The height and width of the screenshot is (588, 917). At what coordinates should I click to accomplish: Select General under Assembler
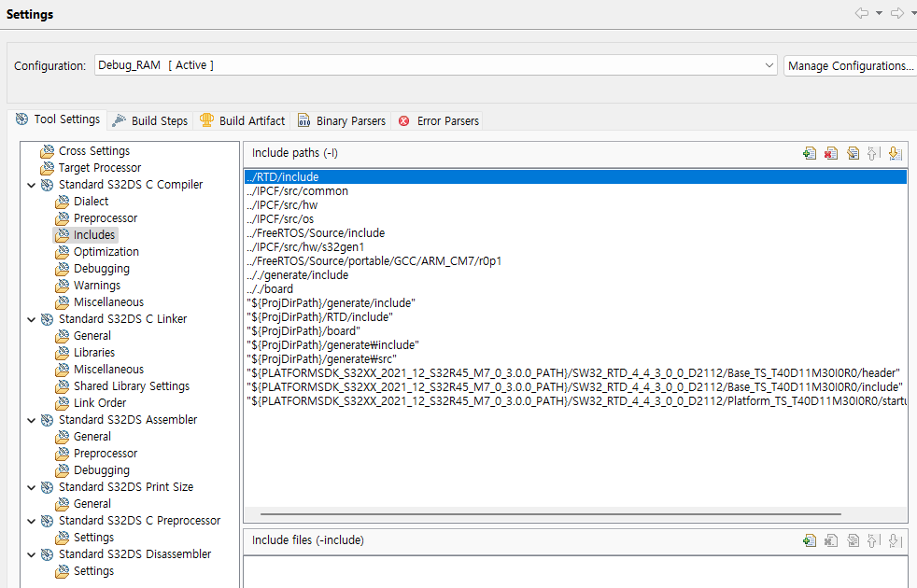[92, 437]
